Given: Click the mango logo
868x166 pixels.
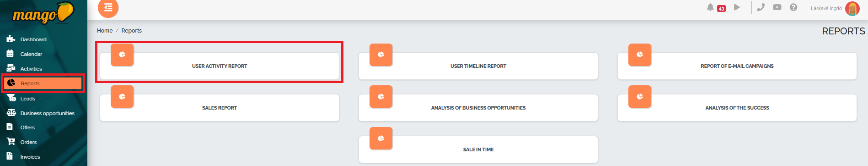Looking at the screenshot, I should 43,13.
